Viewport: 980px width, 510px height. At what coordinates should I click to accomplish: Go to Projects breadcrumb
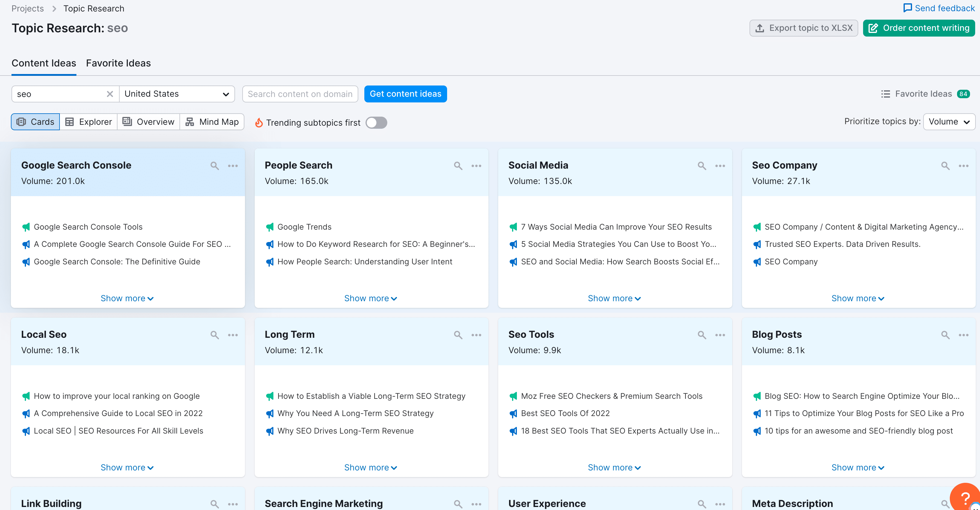[x=27, y=8]
